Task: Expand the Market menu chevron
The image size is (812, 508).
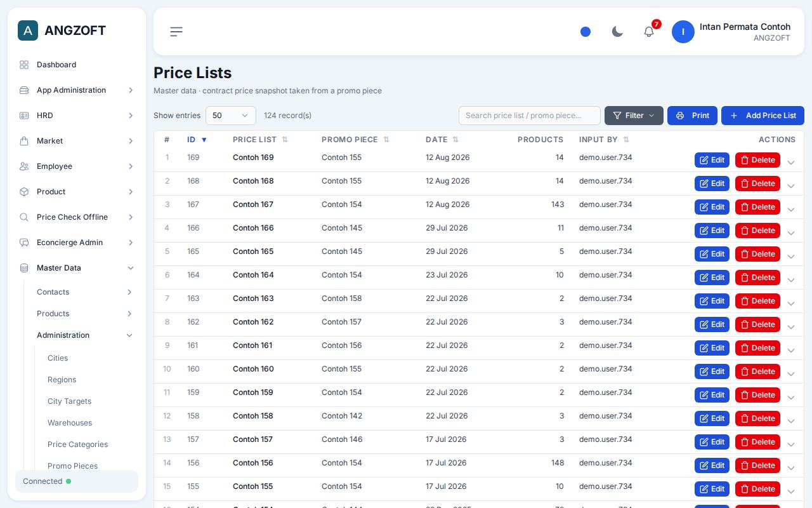Action: pos(131,141)
